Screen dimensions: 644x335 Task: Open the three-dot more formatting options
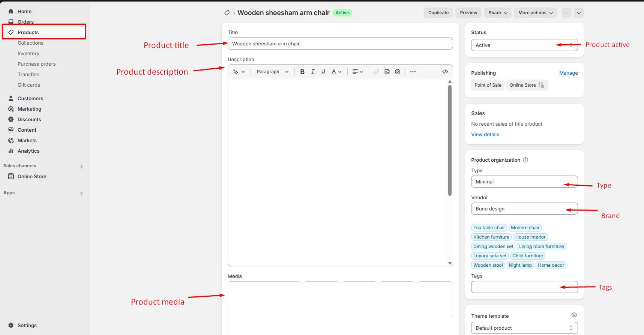(413, 72)
